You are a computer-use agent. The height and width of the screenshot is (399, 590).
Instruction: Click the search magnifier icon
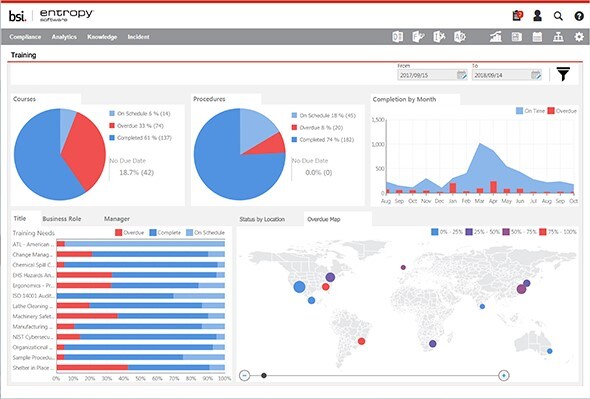pos(558,16)
